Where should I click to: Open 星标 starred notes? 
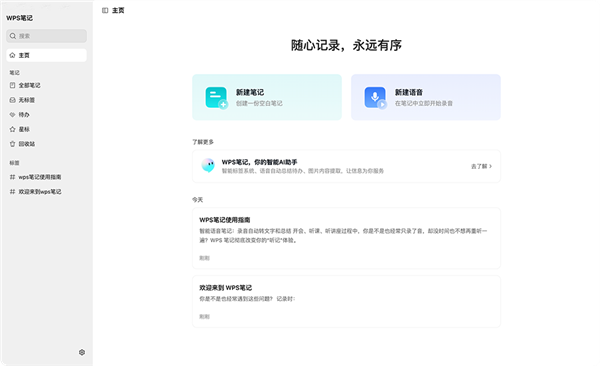(x=46, y=129)
